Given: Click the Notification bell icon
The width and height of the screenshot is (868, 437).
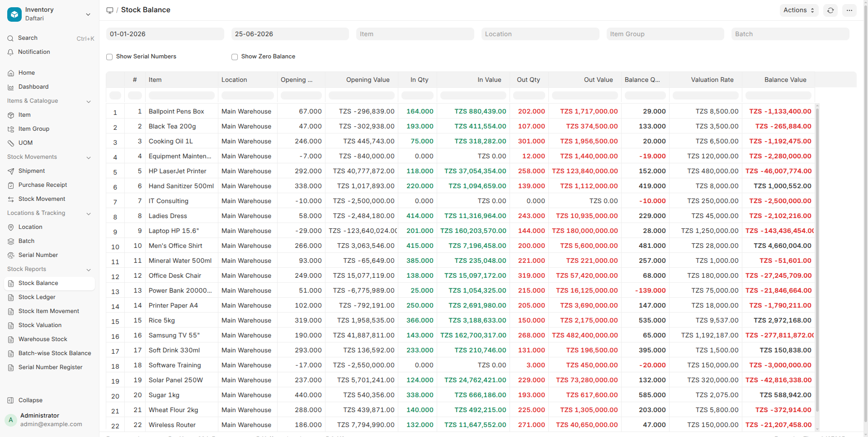Looking at the screenshot, I should click(10, 52).
